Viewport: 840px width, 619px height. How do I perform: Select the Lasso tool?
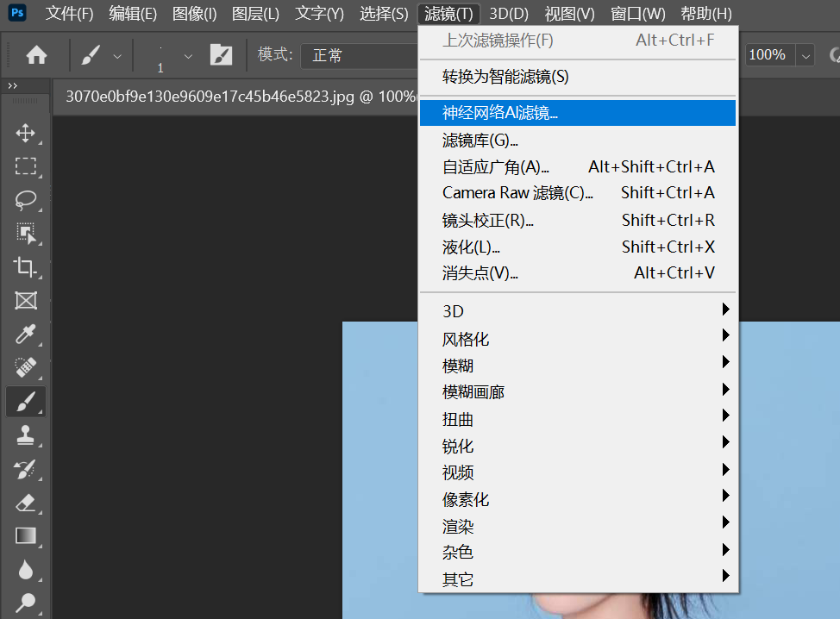point(25,200)
